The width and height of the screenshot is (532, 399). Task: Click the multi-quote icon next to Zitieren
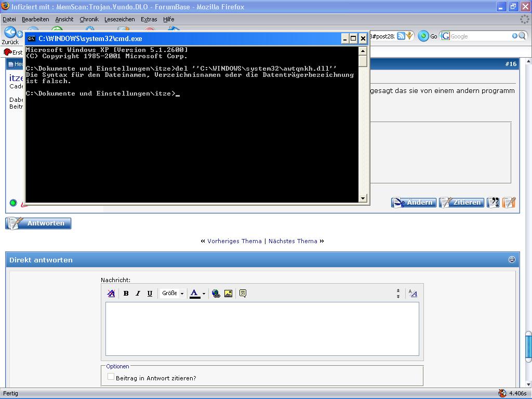[493, 202]
